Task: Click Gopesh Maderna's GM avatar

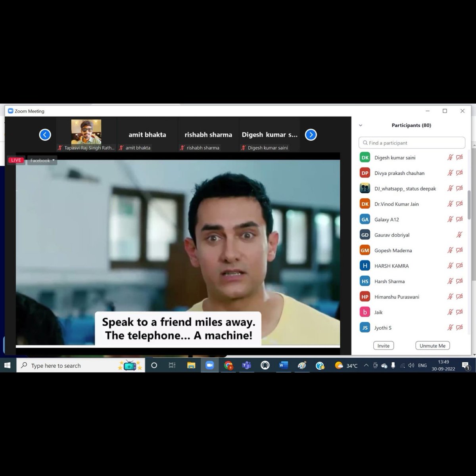Action: tap(365, 250)
